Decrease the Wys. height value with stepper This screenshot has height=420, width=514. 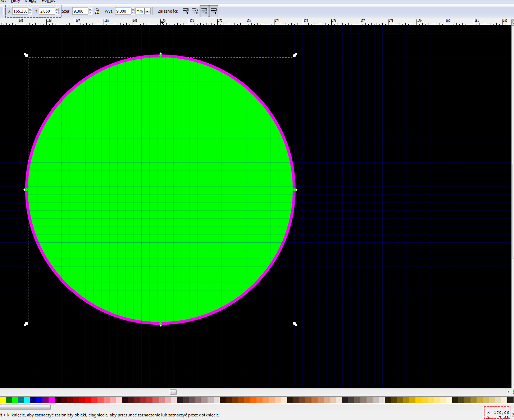click(133, 13)
